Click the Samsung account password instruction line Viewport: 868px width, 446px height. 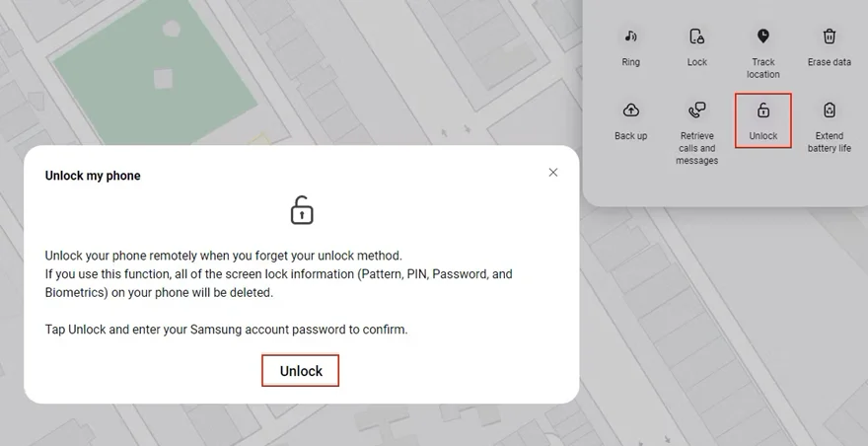[226, 330]
